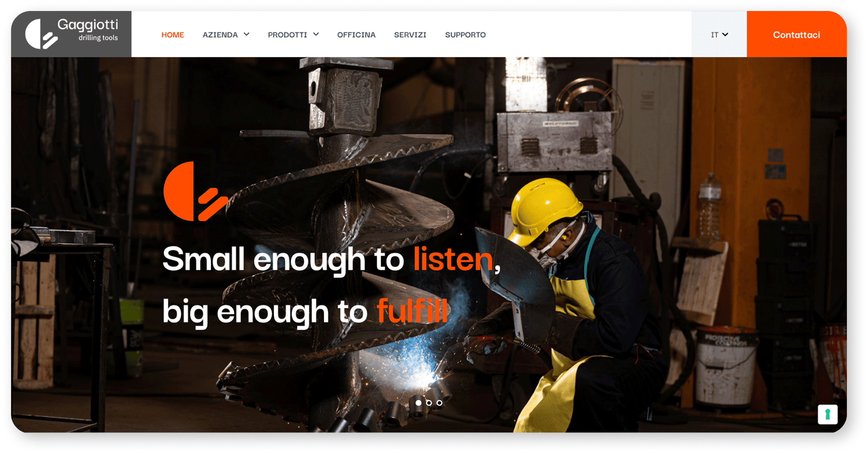Expand the PRODOTTI dropdown menu
Image resolution: width=868 pixels, height=454 pixels.
point(293,35)
